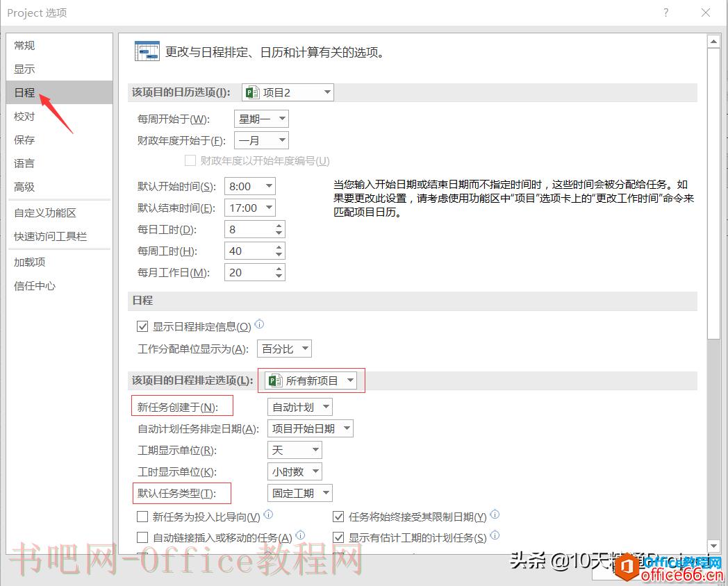Open the 工作分配单位显示为 百分比 dropdown
Screen dimensions: 728x586
pyautogui.click(x=284, y=349)
